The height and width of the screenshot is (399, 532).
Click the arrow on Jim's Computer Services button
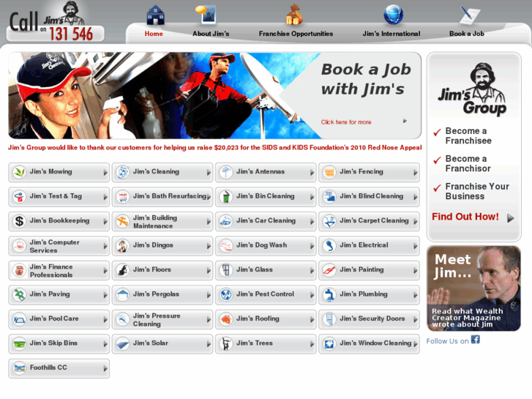(x=105, y=246)
